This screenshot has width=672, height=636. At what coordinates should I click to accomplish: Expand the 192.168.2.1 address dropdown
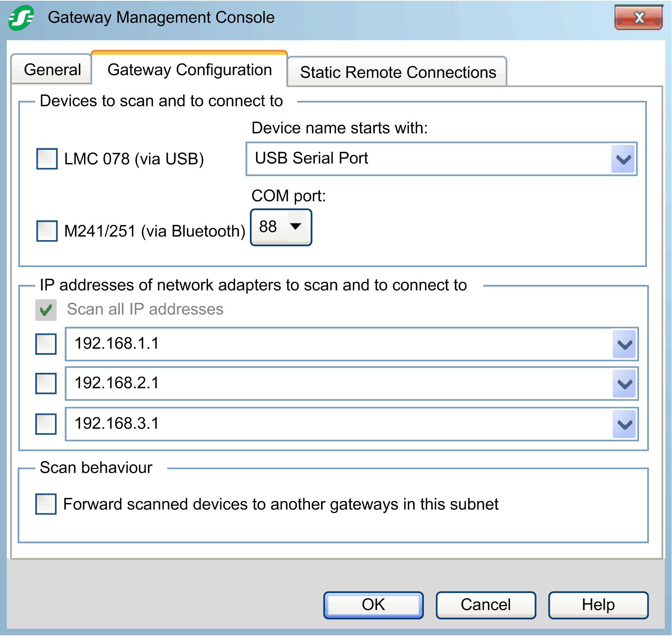point(623,384)
